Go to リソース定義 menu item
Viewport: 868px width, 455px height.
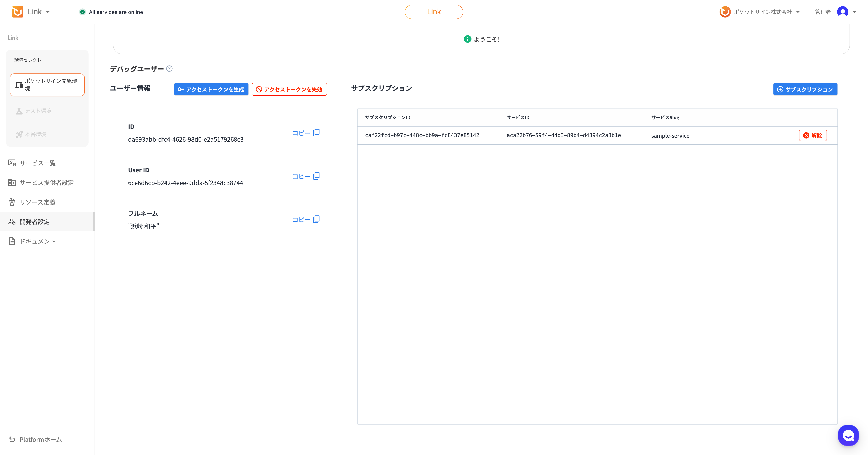click(37, 202)
